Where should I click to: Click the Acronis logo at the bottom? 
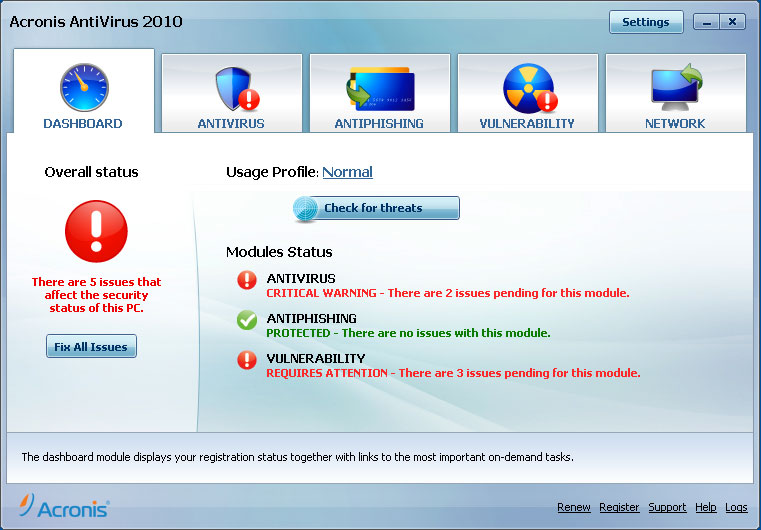pos(64,506)
